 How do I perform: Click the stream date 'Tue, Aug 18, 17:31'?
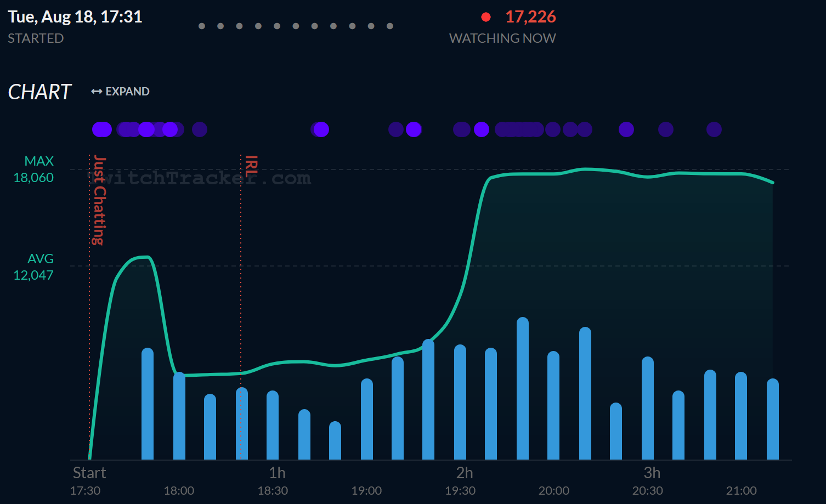(75, 17)
